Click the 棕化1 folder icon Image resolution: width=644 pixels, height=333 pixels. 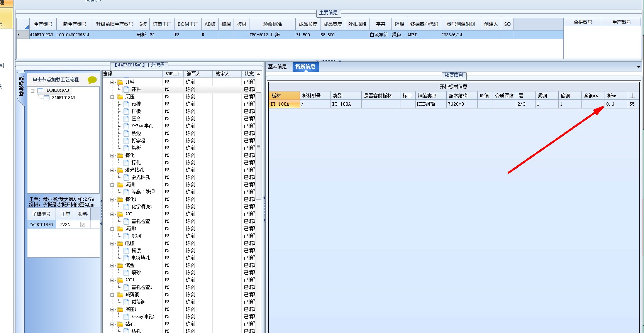[x=120, y=199]
